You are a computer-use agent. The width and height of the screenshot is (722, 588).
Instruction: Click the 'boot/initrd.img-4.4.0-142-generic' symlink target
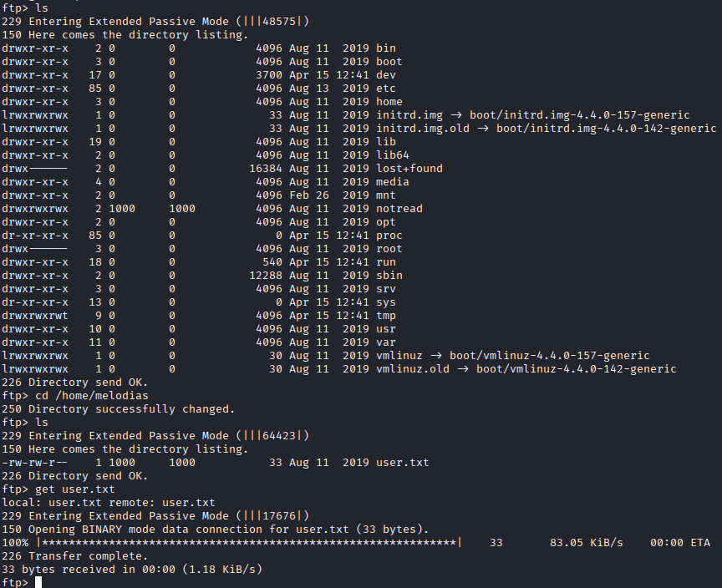607,129
